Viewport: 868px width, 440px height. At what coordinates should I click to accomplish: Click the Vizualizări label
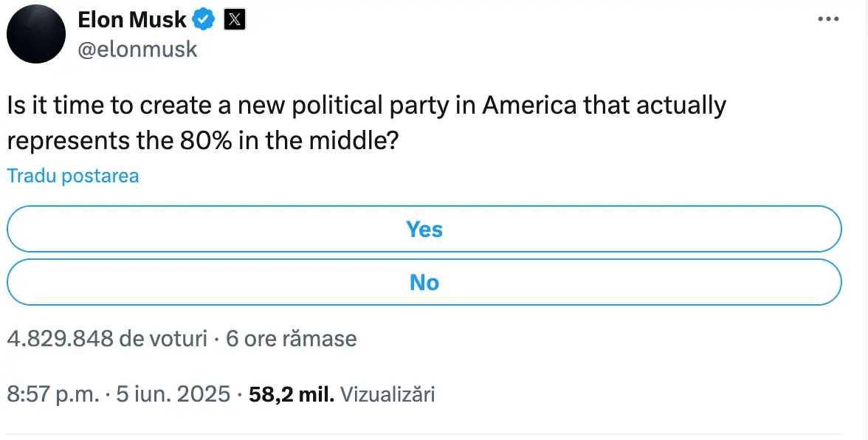click(387, 394)
